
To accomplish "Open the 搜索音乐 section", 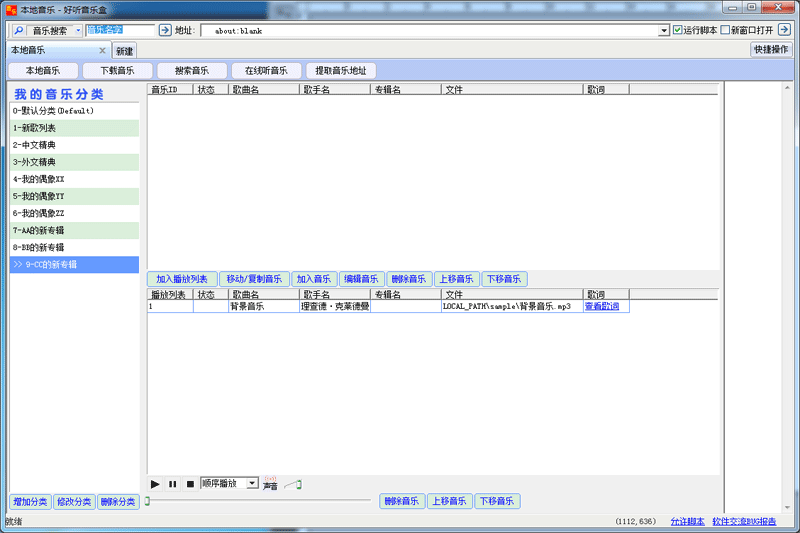I will (x=192, y=70).
